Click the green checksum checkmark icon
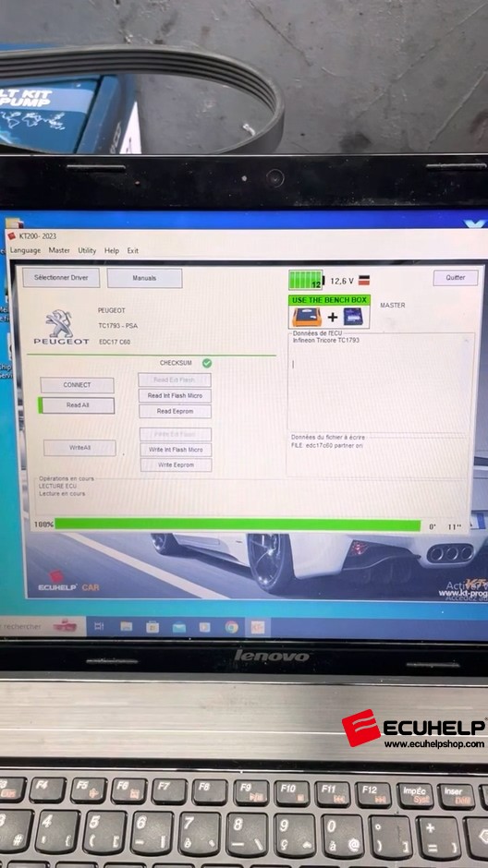 click(x=207, y=363)
